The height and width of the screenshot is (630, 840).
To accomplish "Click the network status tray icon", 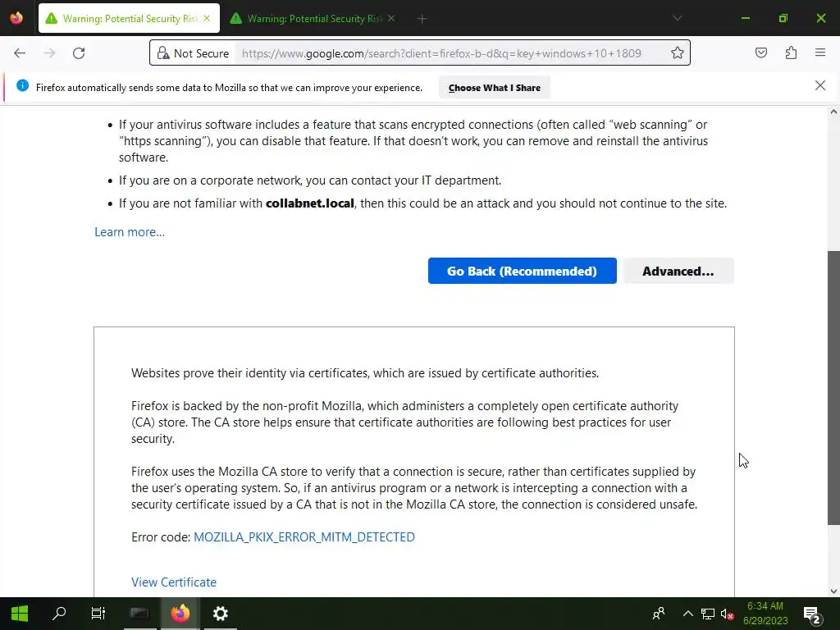I will coord(708,614).
